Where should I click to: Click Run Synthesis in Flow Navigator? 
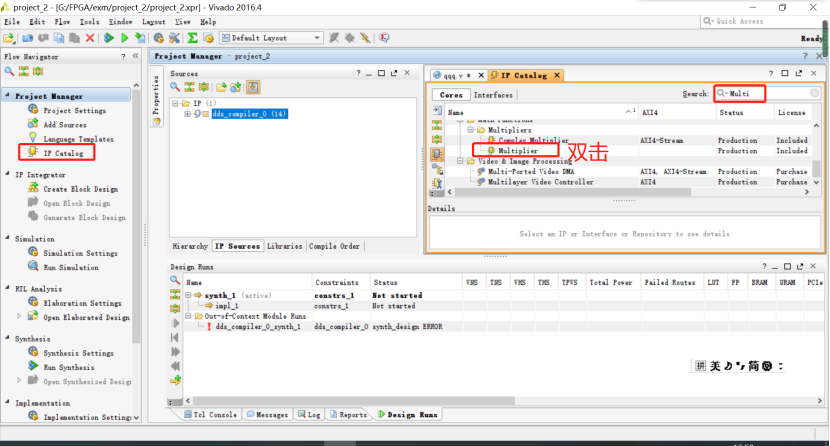pyautogui.click(x=69, y=368)
